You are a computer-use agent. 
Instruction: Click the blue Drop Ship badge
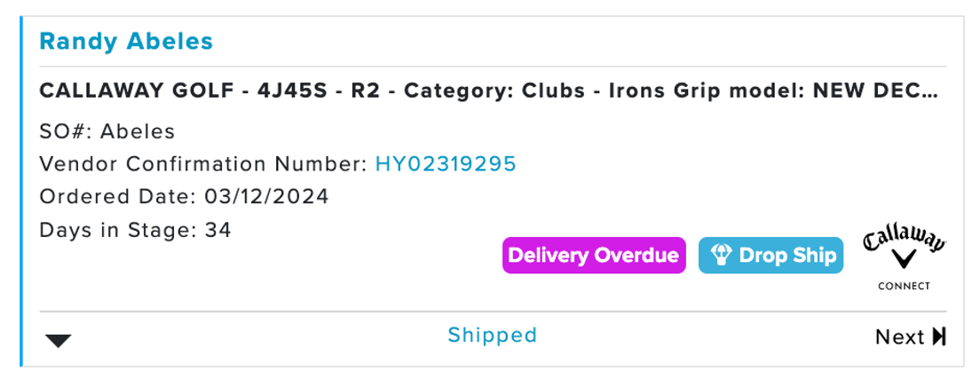click(x=771, y=255)
